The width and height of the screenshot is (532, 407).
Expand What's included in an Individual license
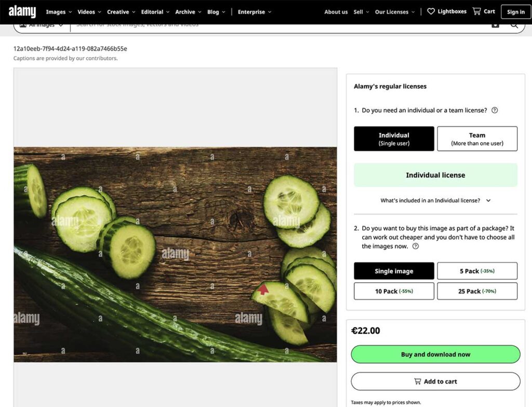tap(435, 201)
